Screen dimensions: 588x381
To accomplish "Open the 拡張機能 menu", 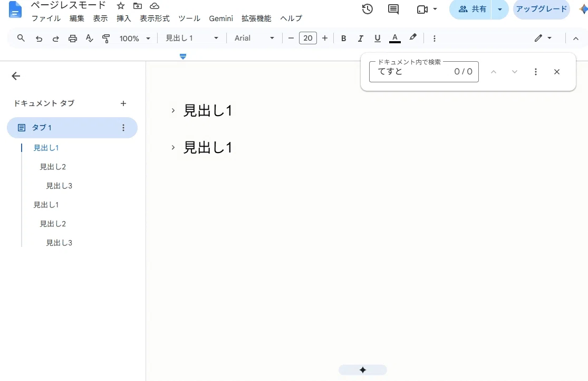I will (256, 18).
